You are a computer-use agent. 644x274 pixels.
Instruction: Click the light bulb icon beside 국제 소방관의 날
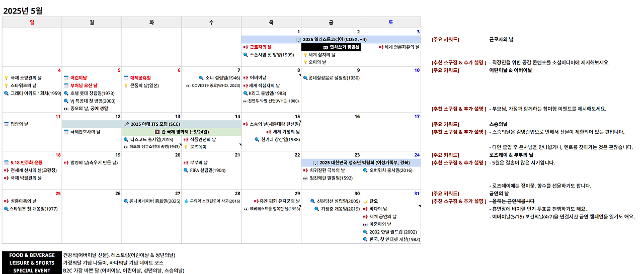click(x=7, y=78)
